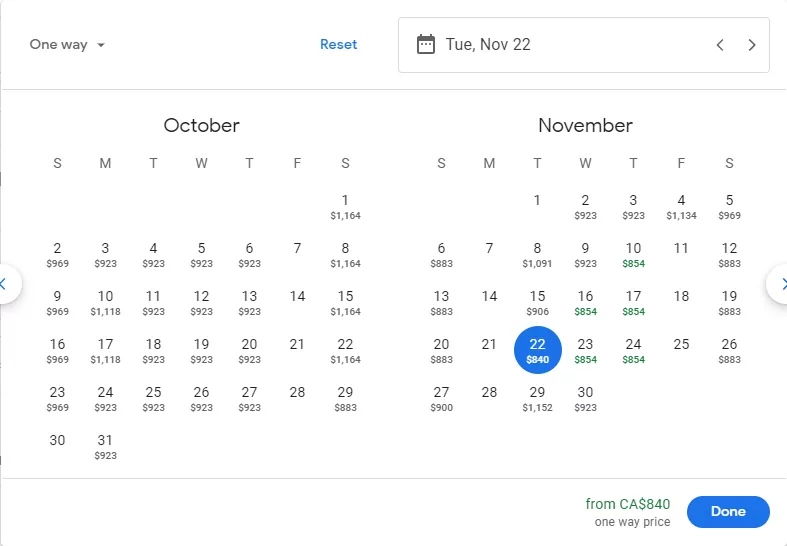The width and height of the screenshot is (787, 546).
Task: Show later months with right chevron
Action: point(779,284)
